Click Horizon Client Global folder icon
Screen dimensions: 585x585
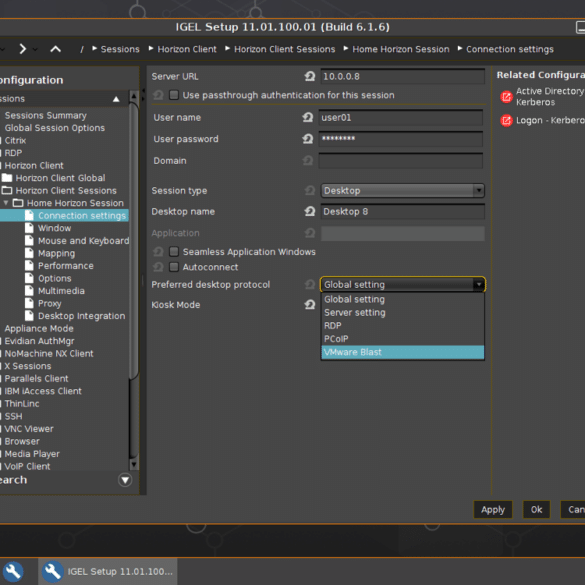[x=7, y=178]
